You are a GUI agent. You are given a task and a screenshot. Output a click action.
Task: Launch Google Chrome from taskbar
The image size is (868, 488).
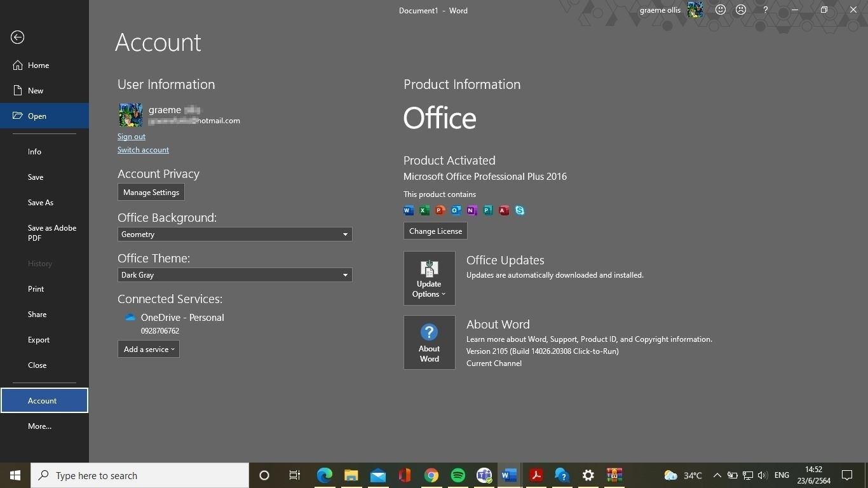[x=431, y=475]
